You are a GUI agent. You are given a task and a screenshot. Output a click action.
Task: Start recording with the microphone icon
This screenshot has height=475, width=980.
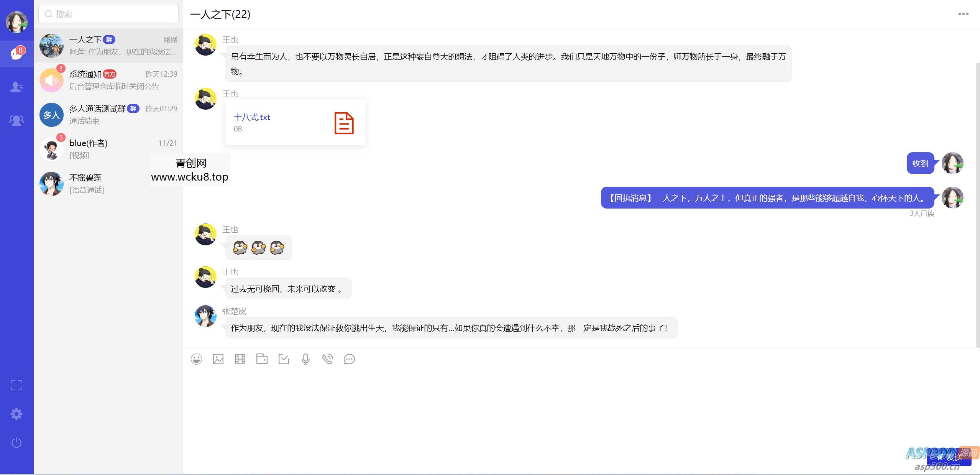click(305, 359)
